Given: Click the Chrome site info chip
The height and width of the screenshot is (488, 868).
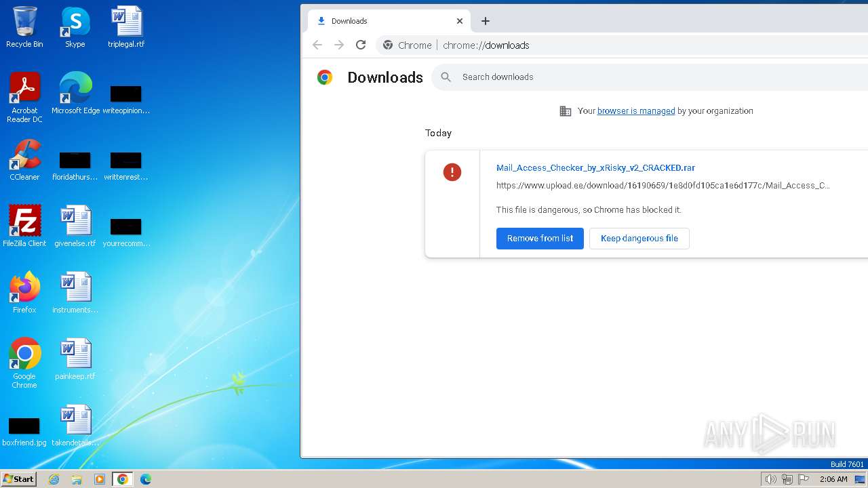Looking at the screenshot, I should click(x=408, y=45).
